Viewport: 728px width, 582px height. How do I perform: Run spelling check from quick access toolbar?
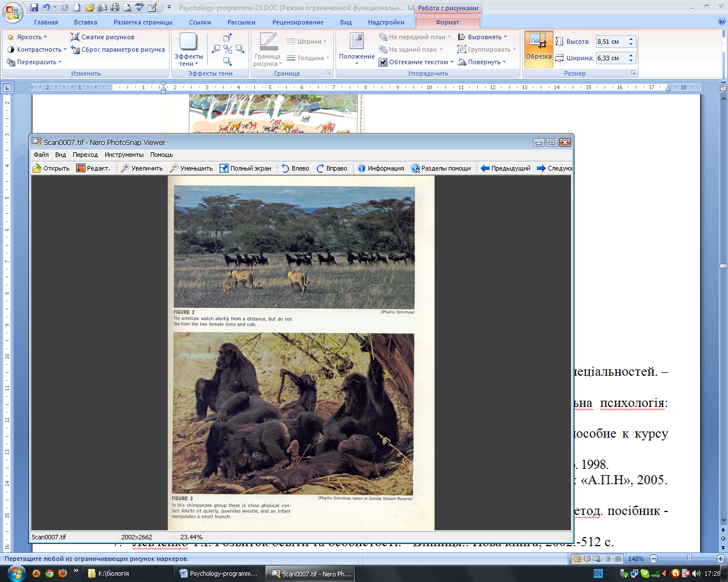coord(140,8)
